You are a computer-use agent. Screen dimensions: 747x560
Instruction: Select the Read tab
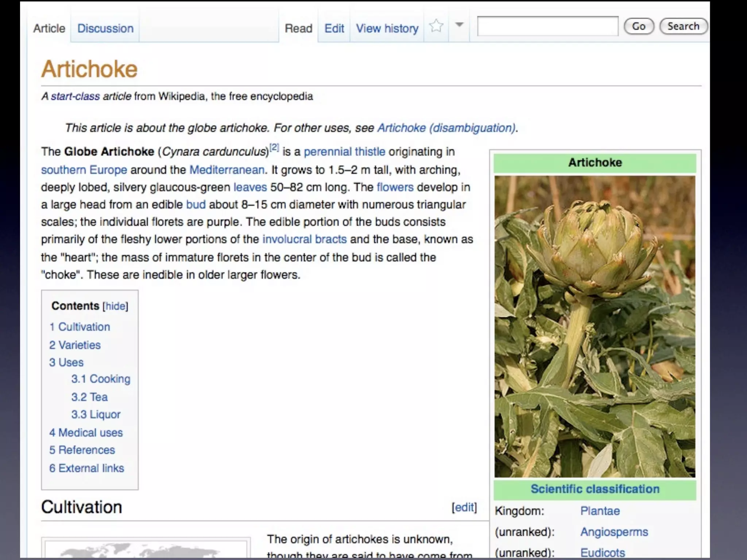pyautogui.click(x=298, y=28)
